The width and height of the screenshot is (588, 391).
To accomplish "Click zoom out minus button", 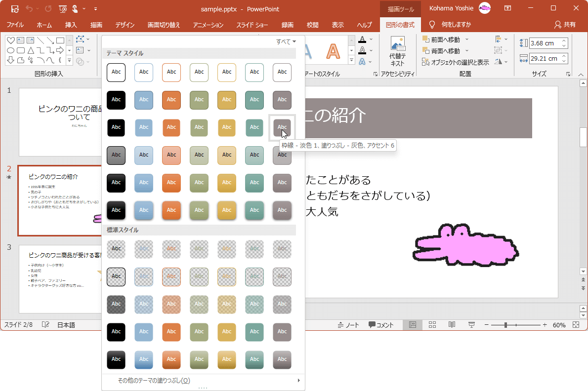I will tap(486, 325).
